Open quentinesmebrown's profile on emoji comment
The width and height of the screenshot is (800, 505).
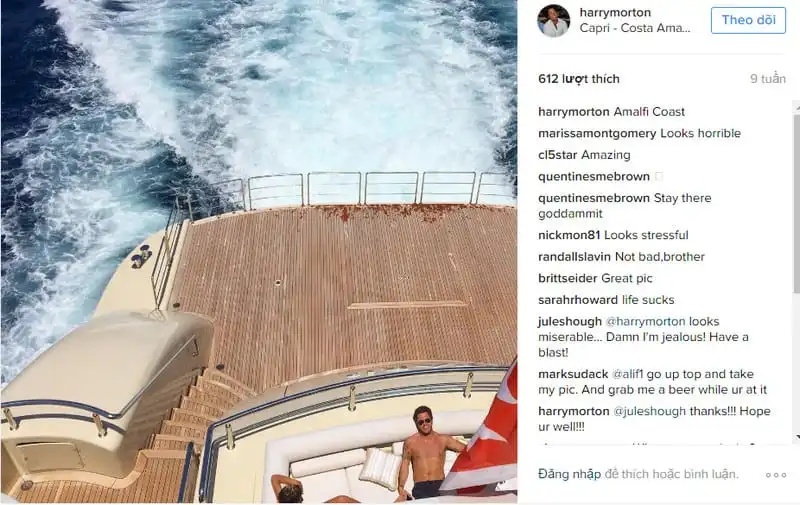594,176
